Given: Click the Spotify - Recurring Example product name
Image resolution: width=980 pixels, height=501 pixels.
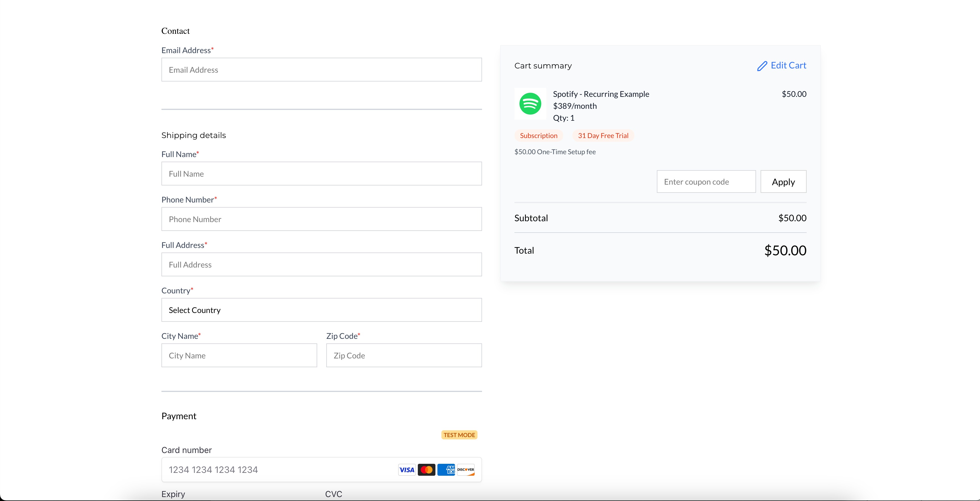Looking at the screenshot, I should tap(601, 94).
